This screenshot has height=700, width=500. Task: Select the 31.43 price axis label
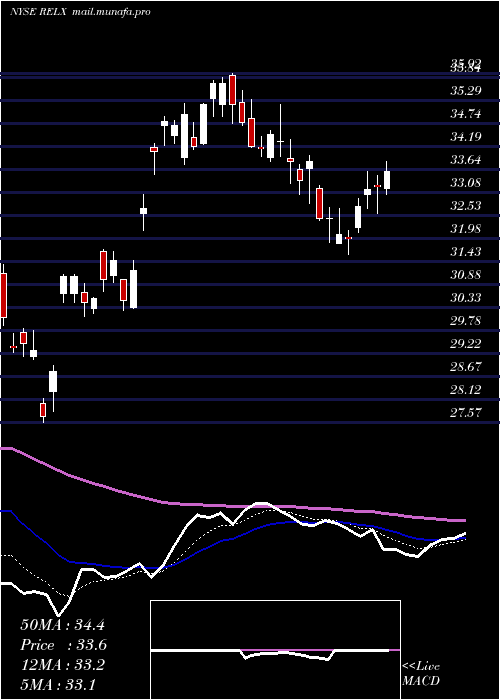tap(465, 252)
